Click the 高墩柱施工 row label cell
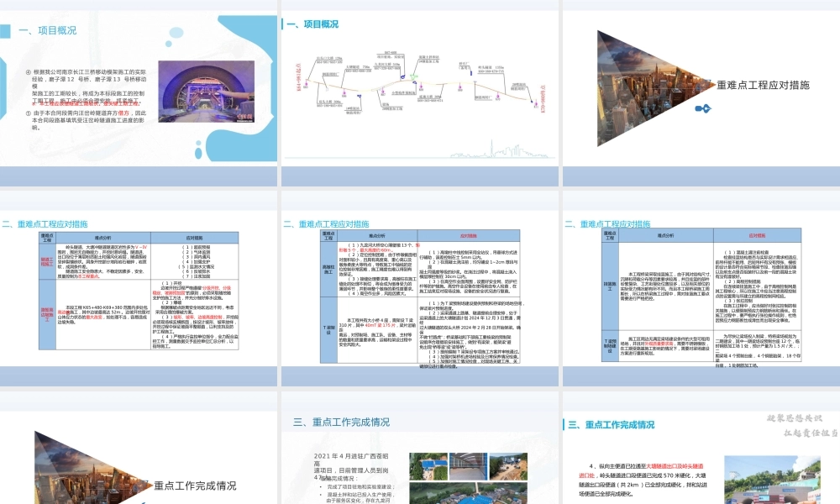 click(328, 269)
